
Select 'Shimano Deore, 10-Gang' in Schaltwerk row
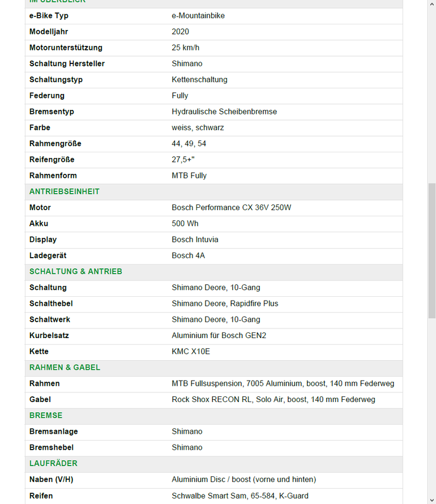pos(216,319)
